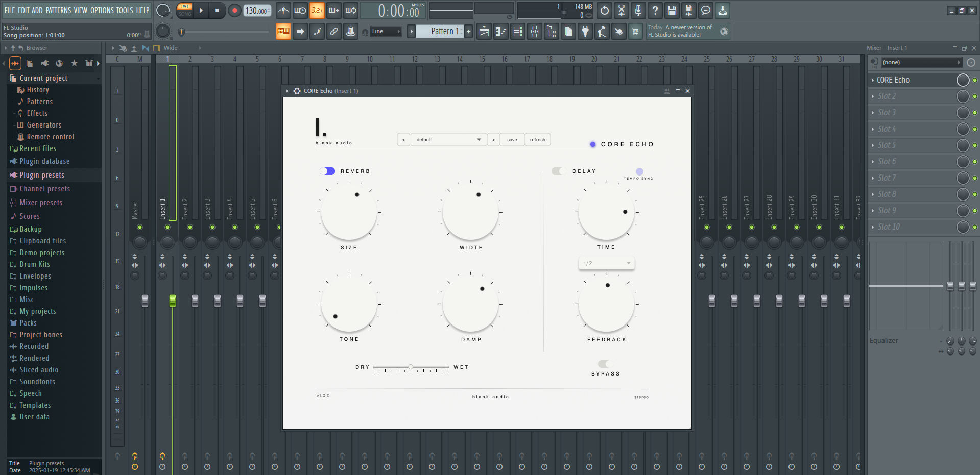
Task: Open the plugin picker plug icon
Action: tap(585, 32)
